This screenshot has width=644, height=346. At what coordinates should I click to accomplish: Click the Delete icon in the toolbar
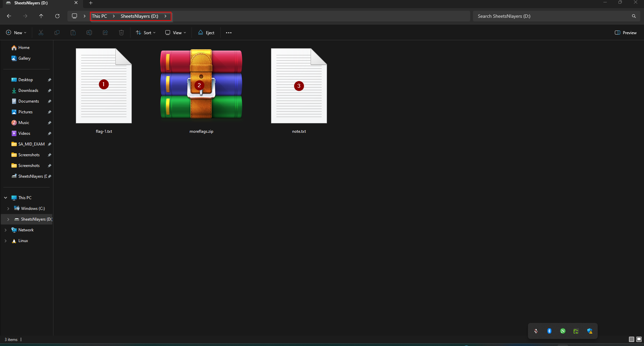[121, 33]
